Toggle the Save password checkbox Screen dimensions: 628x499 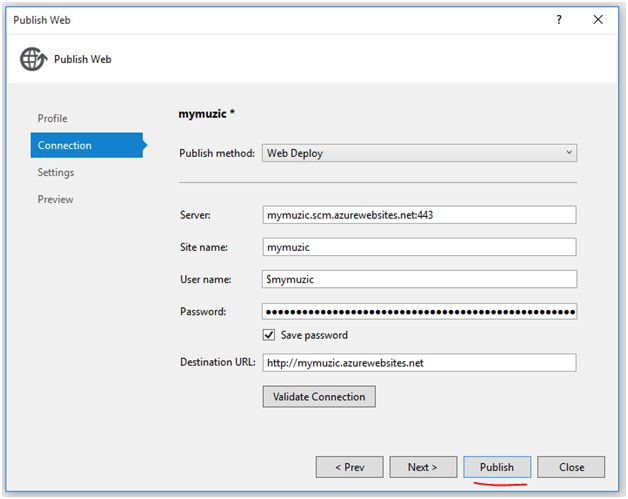(268, 335)
